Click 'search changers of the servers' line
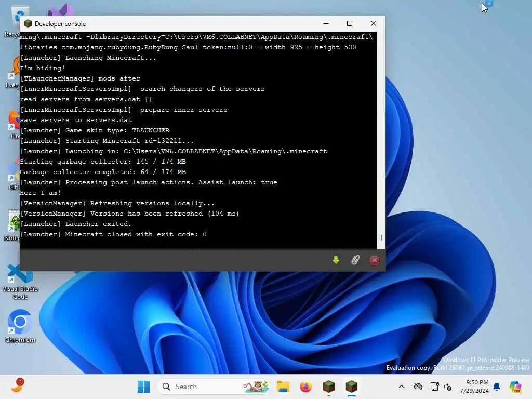 [142, 89]
